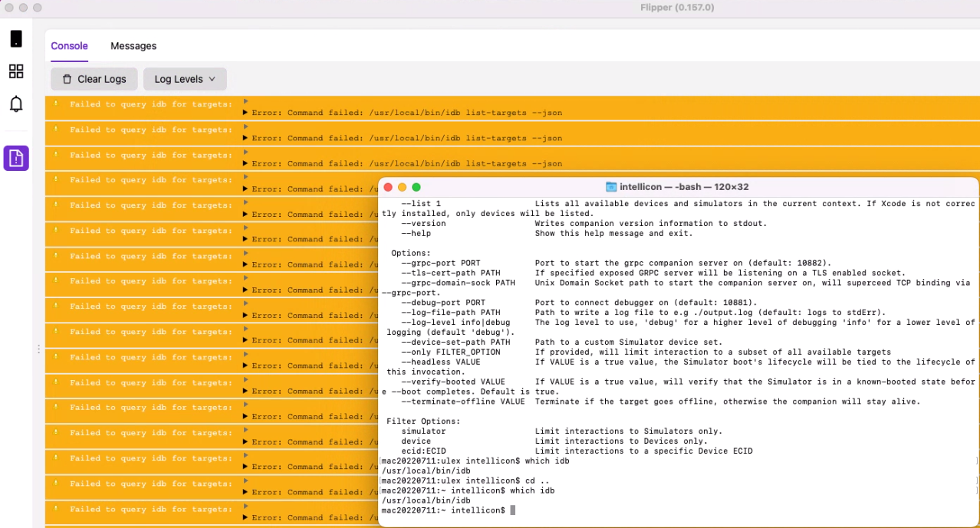Click the folder icon in the Terminal title bar

pyautogui.click(x=611, y=186)
